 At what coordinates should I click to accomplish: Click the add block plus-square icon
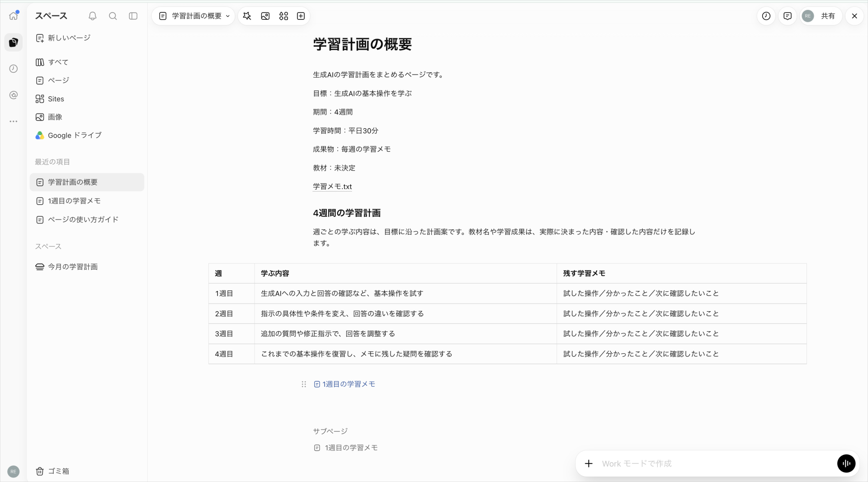tap(301, 16)
